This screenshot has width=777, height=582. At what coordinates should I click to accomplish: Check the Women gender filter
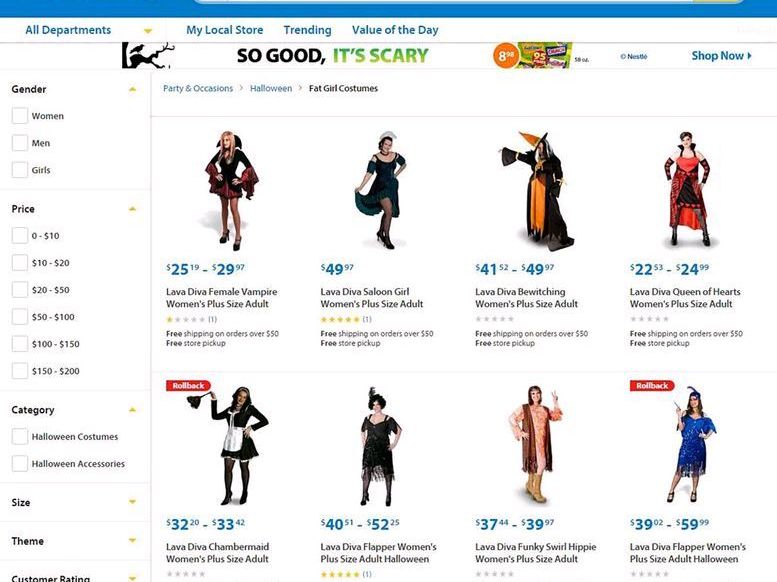(x=20, y=116)
